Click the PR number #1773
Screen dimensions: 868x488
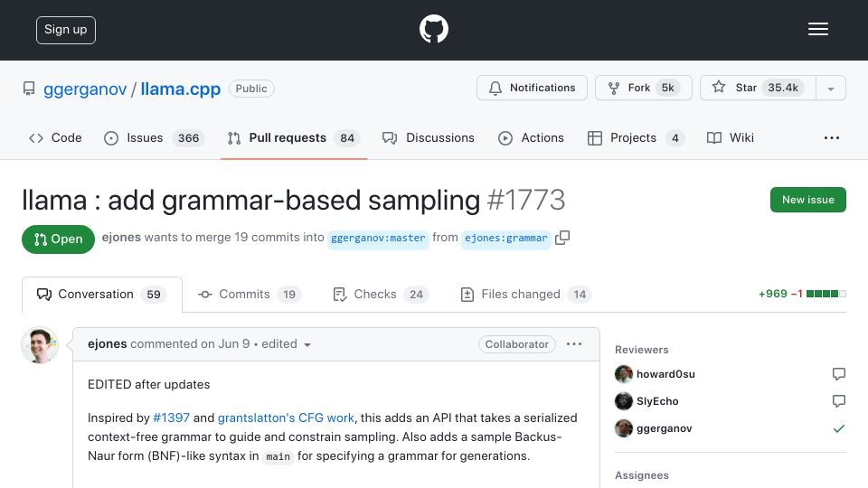526,200
